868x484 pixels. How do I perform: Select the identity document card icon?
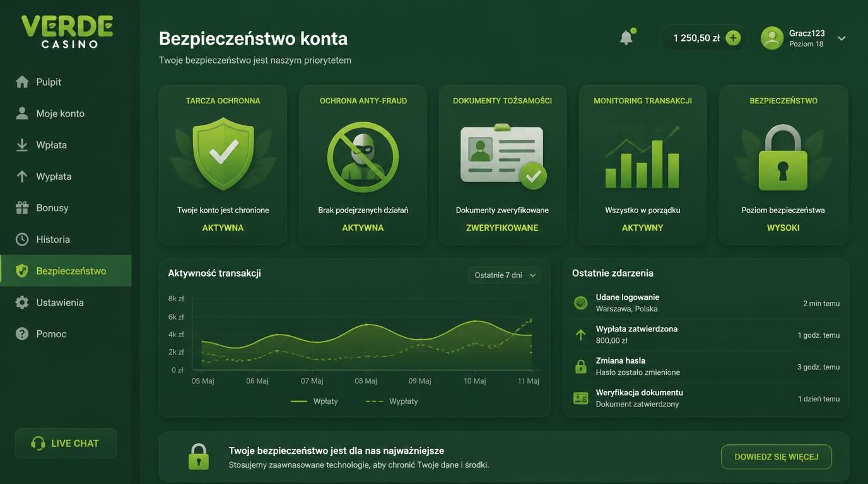click(x=503, y=157)
